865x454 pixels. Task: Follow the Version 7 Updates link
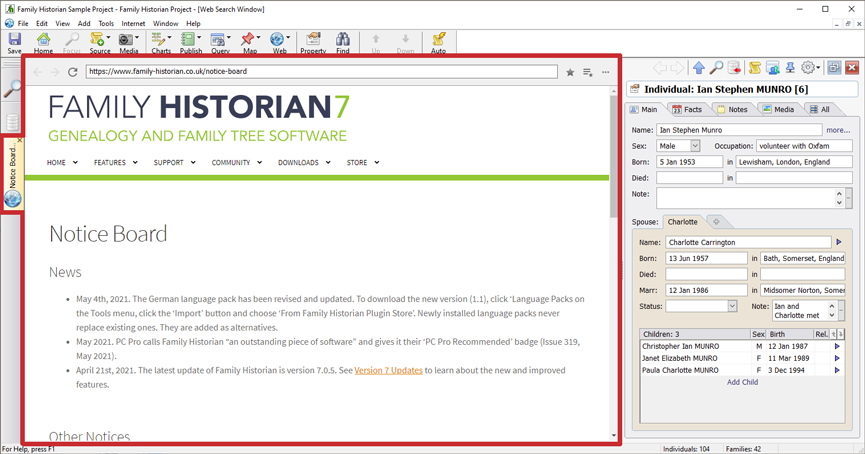[x=388, y=371]
